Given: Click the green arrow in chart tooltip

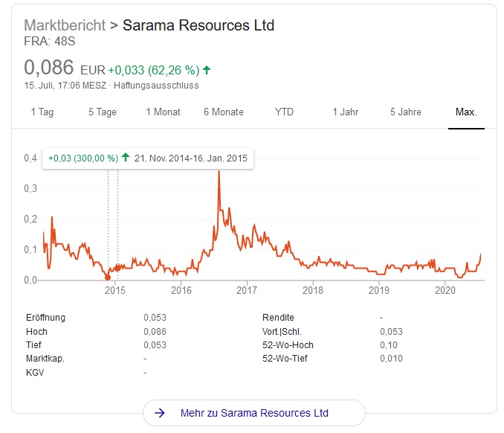Looking at the screenshot, I should click(126, 158).
